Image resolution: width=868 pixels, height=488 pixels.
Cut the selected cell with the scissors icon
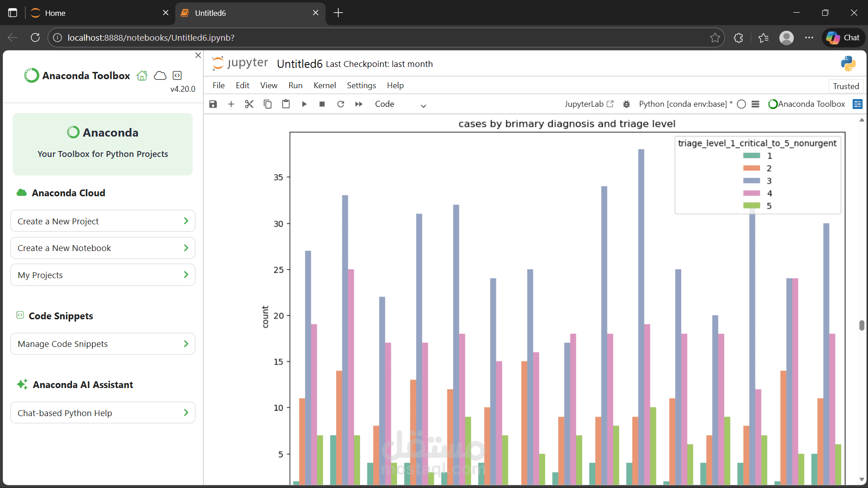249,104
